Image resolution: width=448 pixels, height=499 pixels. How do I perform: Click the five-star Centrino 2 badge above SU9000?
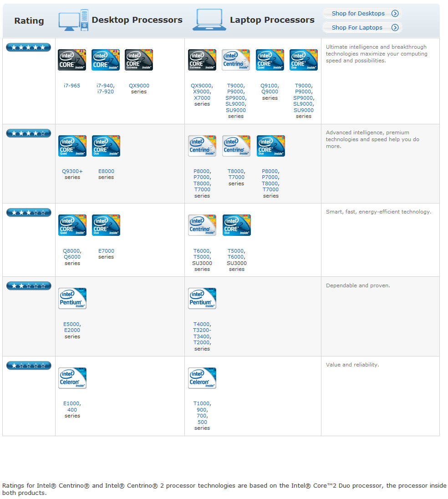tap(236, 60)
